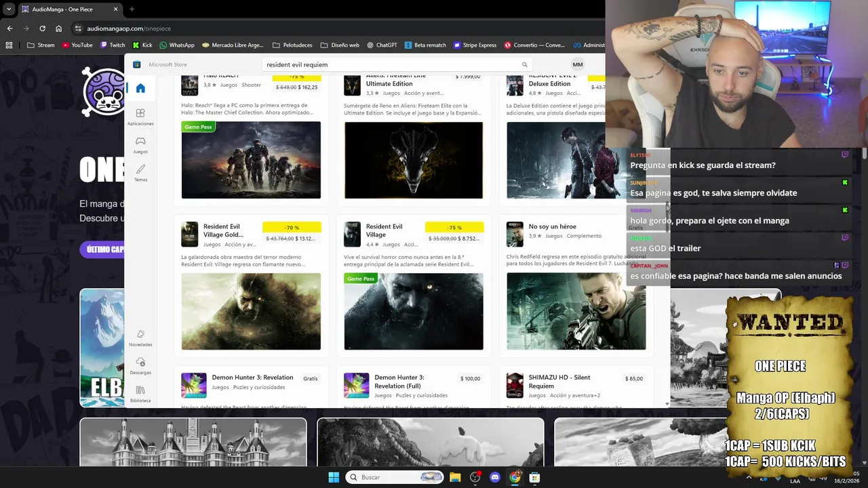Open Resident Evil Village Gold listing title
Image resolution: width=868 pixels, height=488 pixels.
(223, 230)
